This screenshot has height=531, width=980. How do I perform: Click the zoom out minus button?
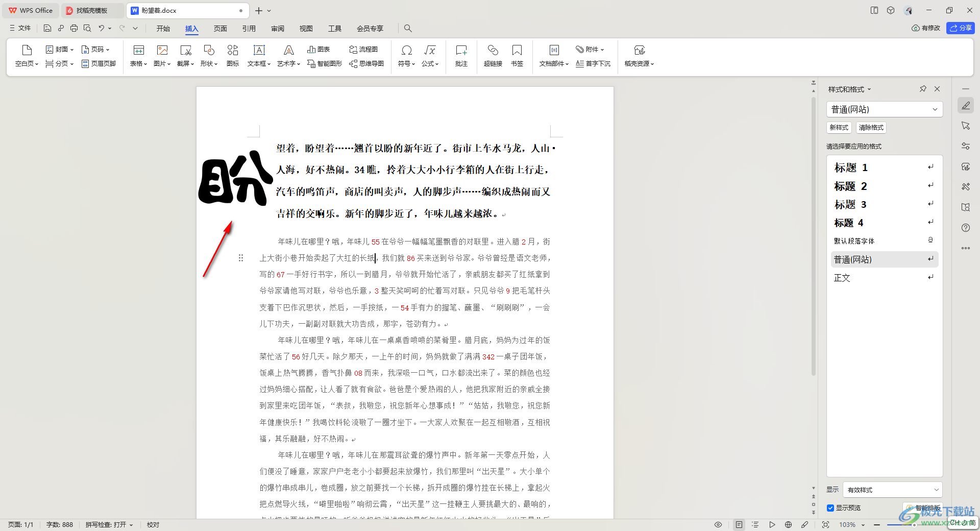pos(877,525)
